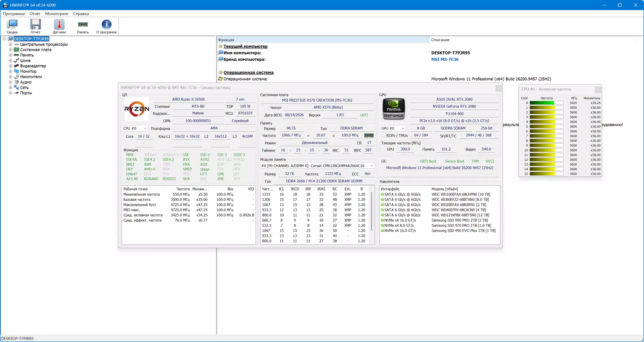
Task: Click the Имя компьютера row icon
Action: tap(220, 53)
